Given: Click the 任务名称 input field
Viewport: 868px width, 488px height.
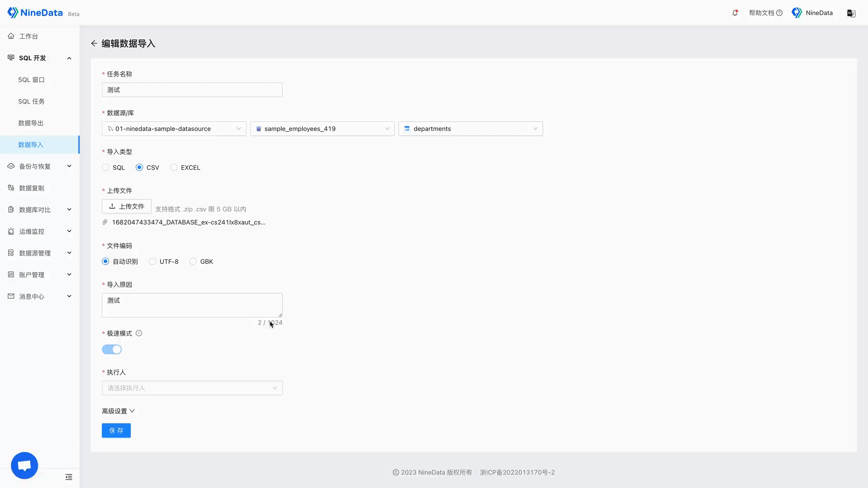Looking at the screenshot, I should point(192,90).
